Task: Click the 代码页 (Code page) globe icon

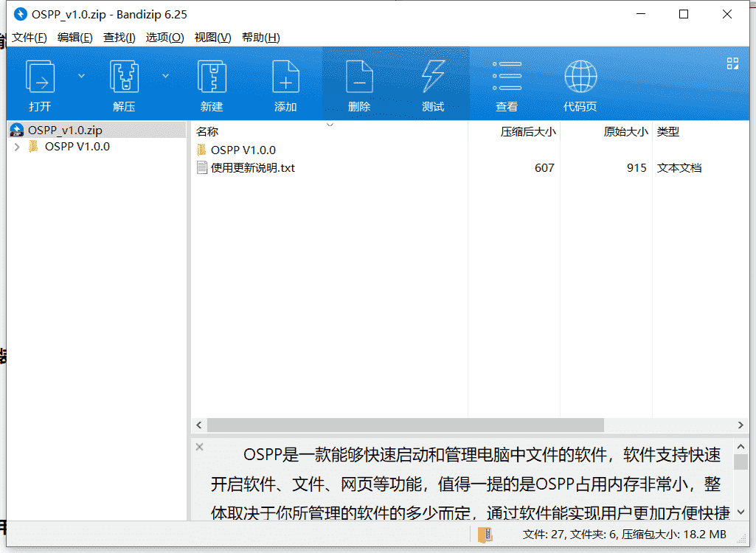Action: pos(580,76)
